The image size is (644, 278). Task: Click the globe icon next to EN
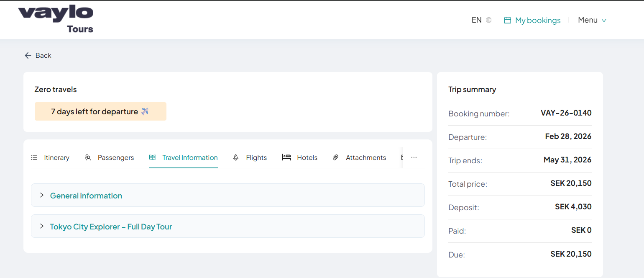tap(489, 20)
